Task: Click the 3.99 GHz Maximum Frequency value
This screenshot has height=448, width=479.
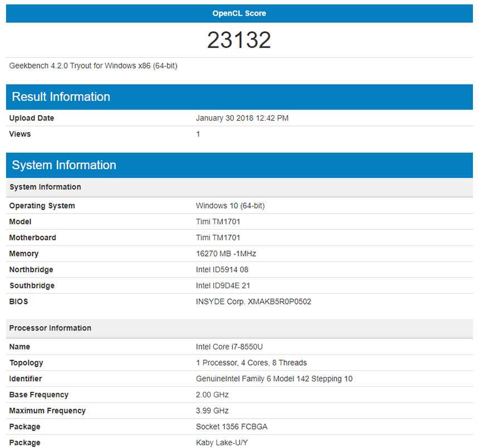Action: [x=212, y=411]
